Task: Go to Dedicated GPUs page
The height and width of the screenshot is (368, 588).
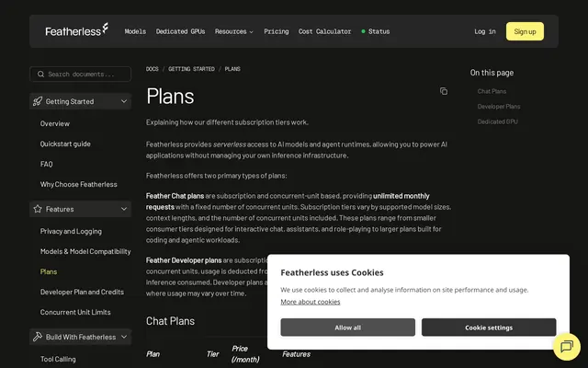Action: (180, 31)
